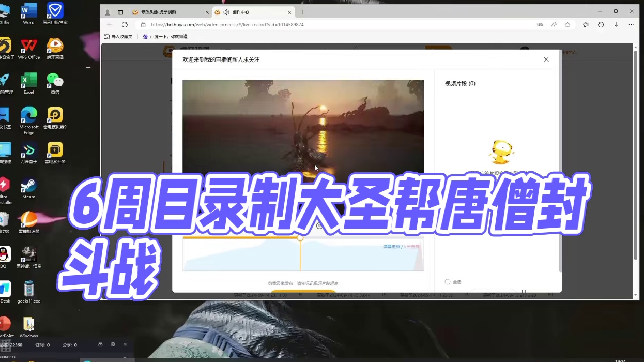
Task: Open the browser profile menu
Action: click(x=108, y=11)
